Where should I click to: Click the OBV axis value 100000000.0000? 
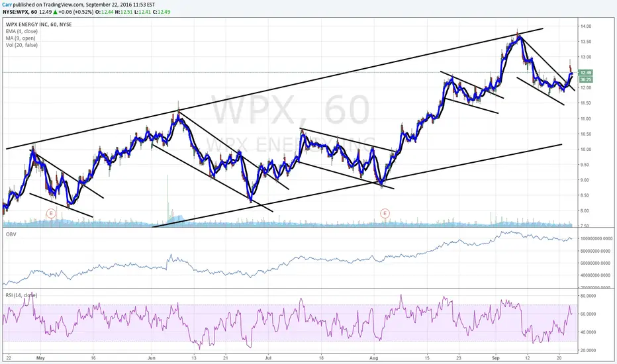[x=596, y=239]
